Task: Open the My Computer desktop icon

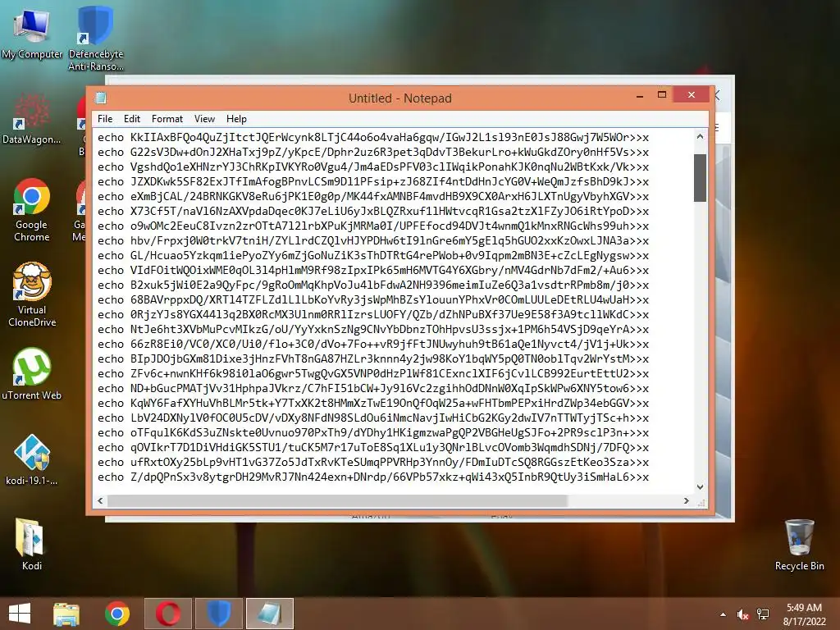Action: (32, 33)
